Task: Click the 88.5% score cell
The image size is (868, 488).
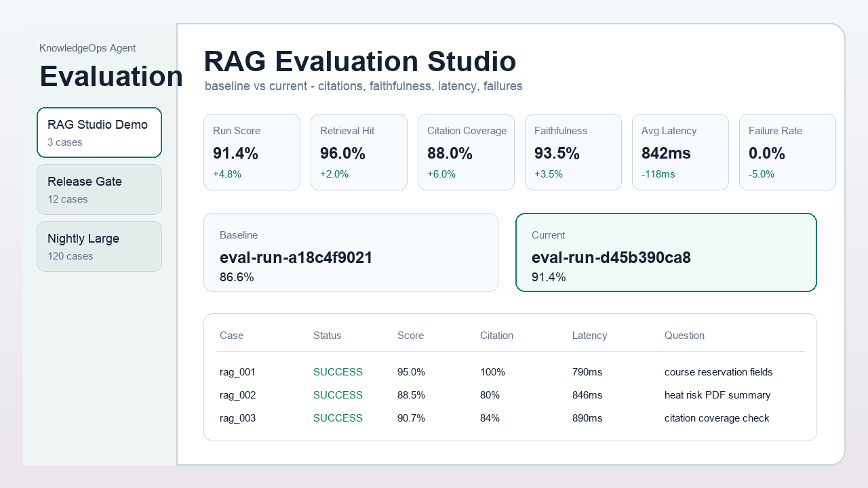Action: point(411,395)
